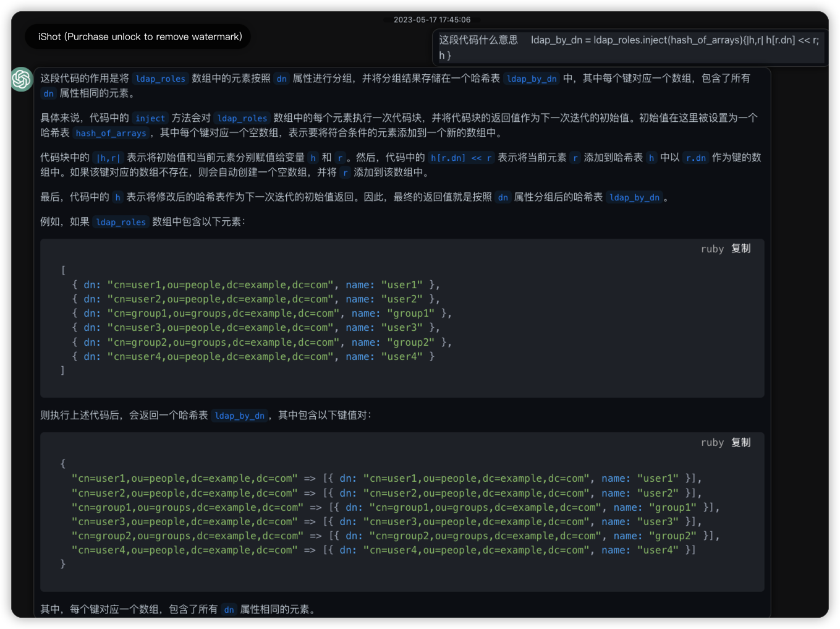Click the dn chip in the final sentence
The image size is (840, 629).
(229, 610)
